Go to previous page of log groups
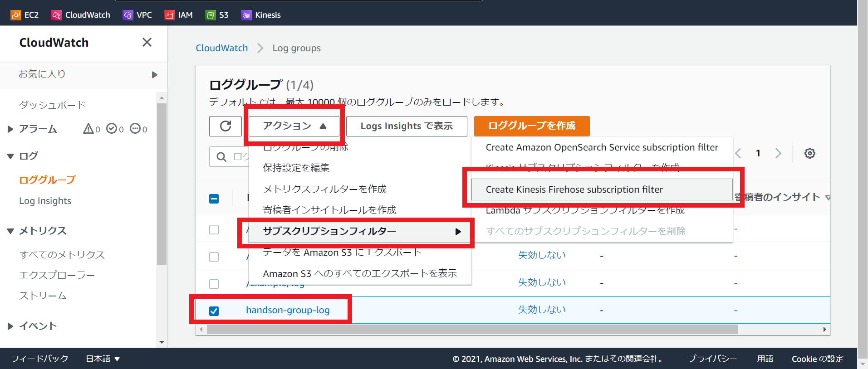The height and width of the screenshot is (369, 868). pyautogui.click(x=738, y=153)
